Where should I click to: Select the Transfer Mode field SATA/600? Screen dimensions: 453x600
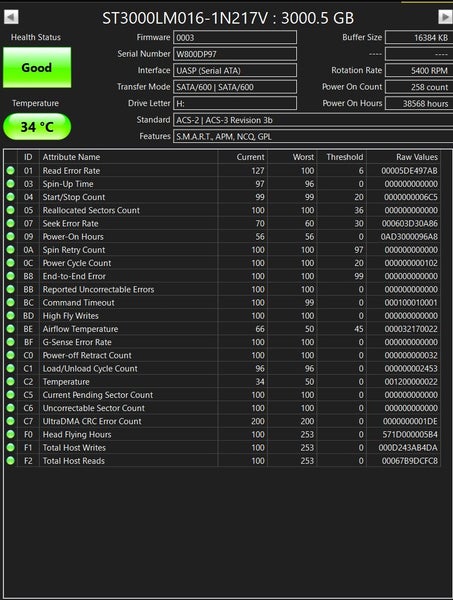(x=235, y=87)
